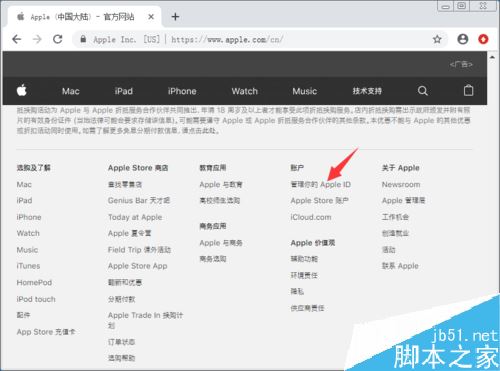
Task: Go back with the browser back arrow
Action: 17,39
